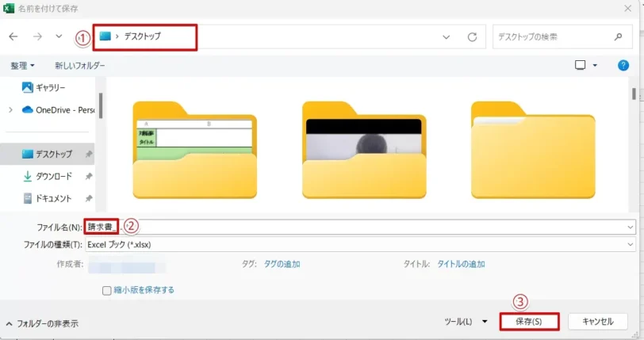Change the view layout icon
Screen dimensions: 644x340
580,65
